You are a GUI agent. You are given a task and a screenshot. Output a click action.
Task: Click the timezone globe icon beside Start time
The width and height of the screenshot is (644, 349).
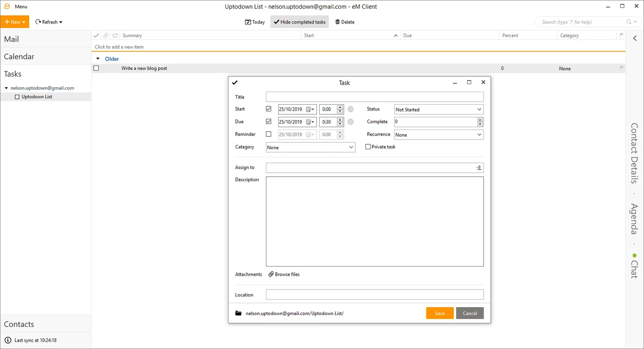[x=350, y=109]
